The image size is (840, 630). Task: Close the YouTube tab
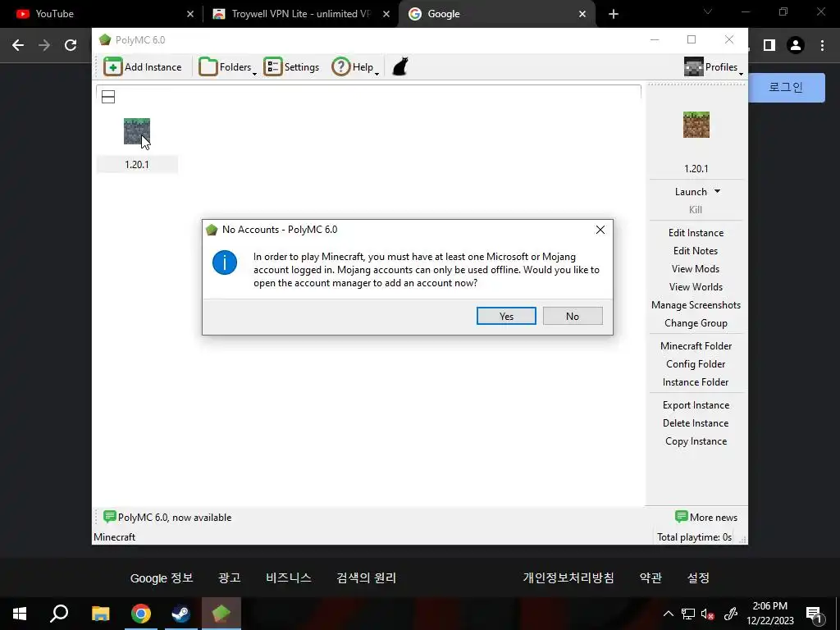click(190, 15)
